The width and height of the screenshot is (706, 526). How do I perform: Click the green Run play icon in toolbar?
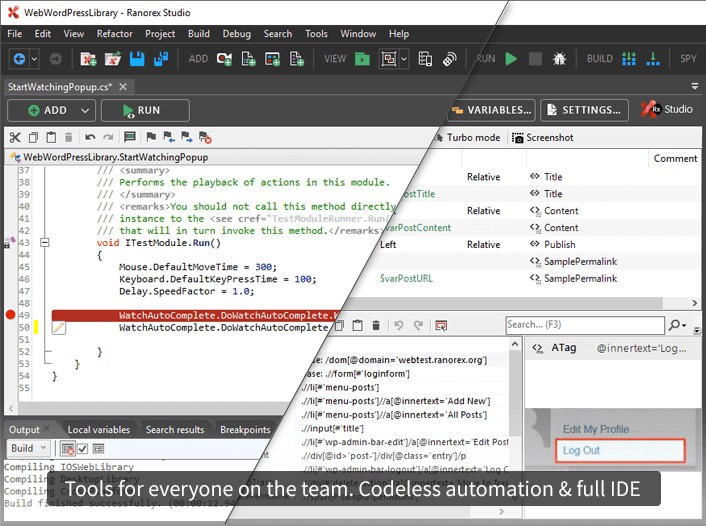click(x=511, y=59)
